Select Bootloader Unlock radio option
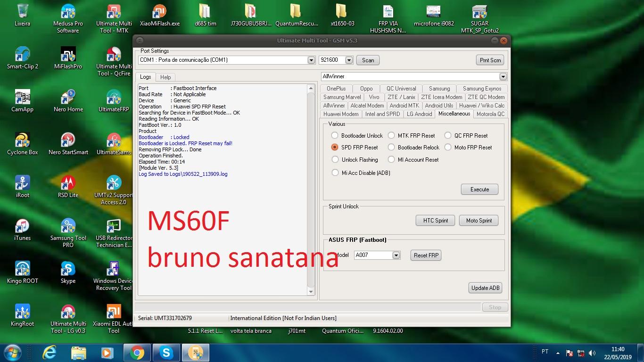Image resolution: width=644 pixels, height=362 pixels. [335, 135]
